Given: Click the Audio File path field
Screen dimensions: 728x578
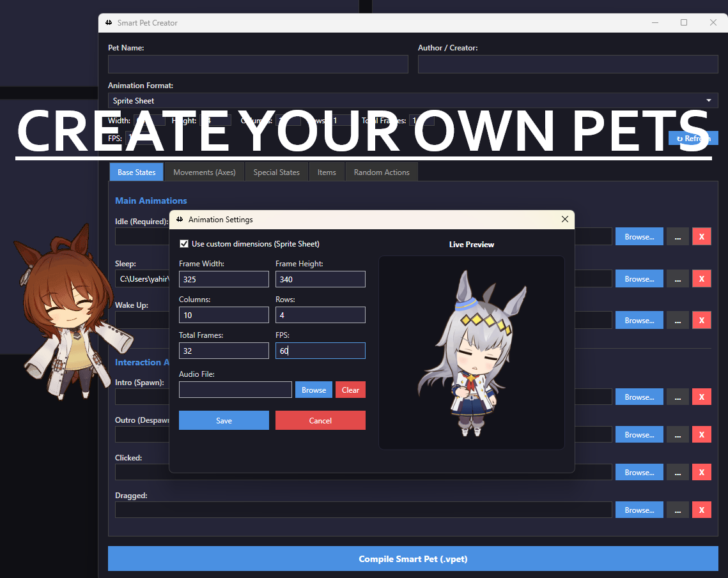Looking at the screenshot, I should click(235, 390).
